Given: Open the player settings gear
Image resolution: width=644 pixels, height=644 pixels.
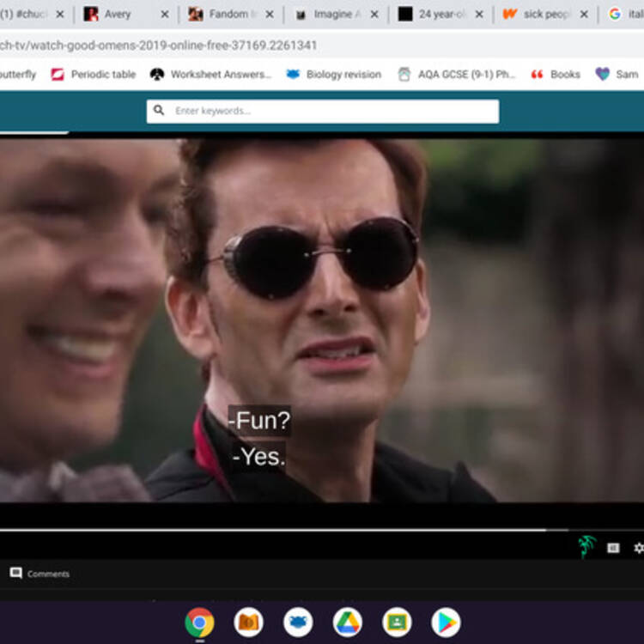Looking at the screenshot, I should pyautogui.click(x=639, y=548).
